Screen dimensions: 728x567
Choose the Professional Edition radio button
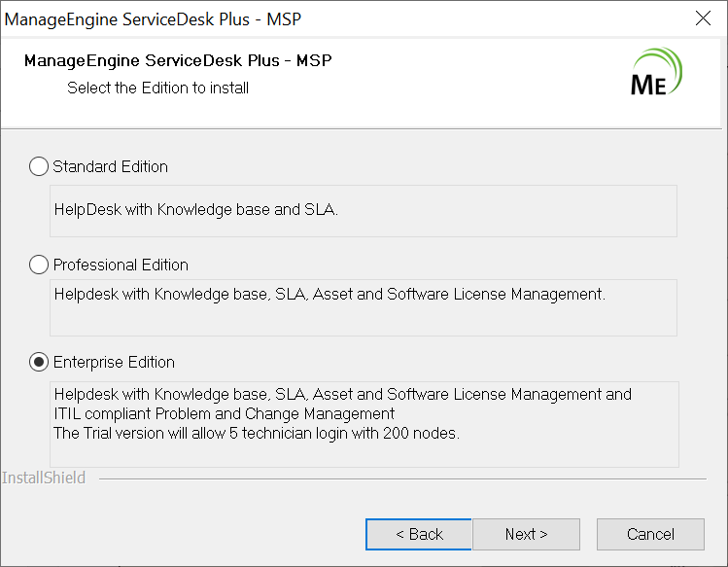point(39,265)
